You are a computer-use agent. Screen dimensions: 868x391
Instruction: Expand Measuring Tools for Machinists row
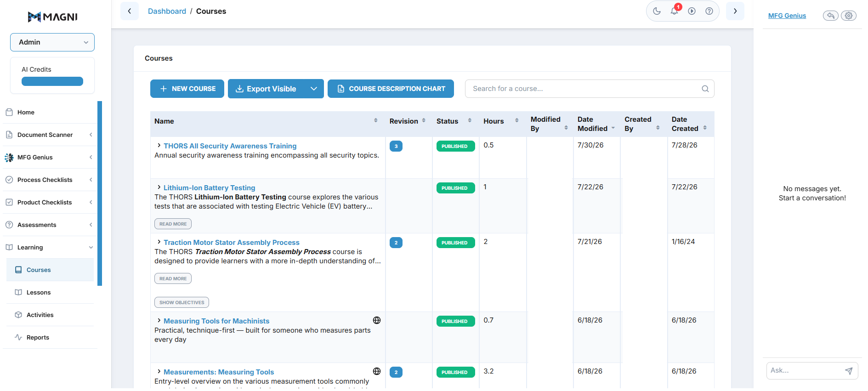[159, 320]
